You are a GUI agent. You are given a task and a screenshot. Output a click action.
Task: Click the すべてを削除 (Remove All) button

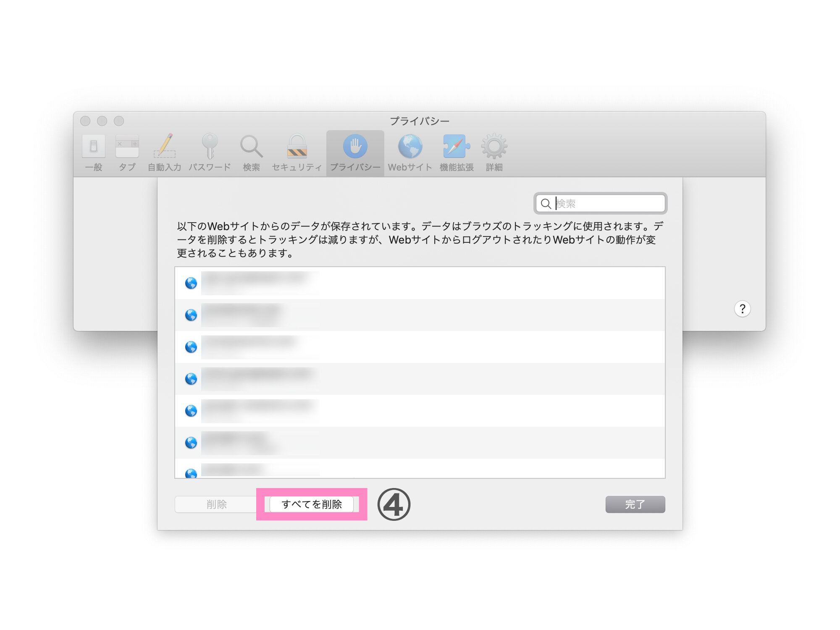(311, 504)
